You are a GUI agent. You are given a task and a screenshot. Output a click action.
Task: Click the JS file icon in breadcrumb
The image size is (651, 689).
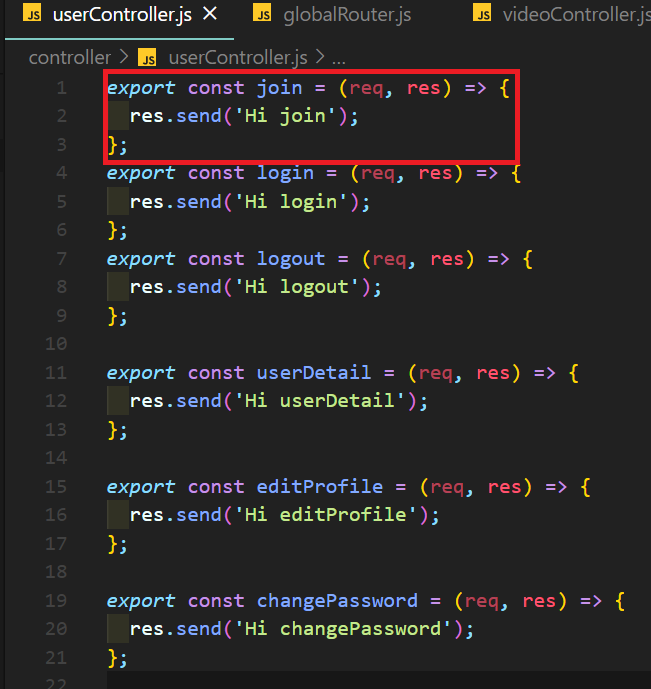tap(147, 58)
